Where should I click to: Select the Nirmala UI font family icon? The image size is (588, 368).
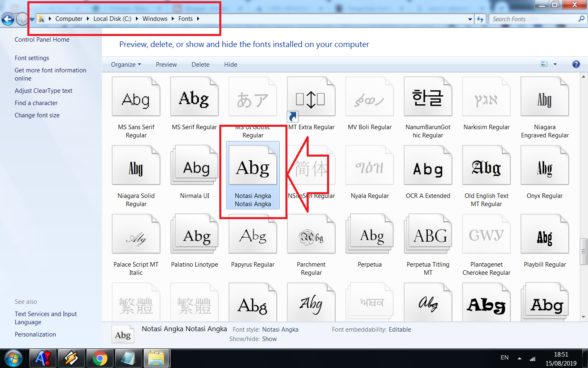click(194, 166)
